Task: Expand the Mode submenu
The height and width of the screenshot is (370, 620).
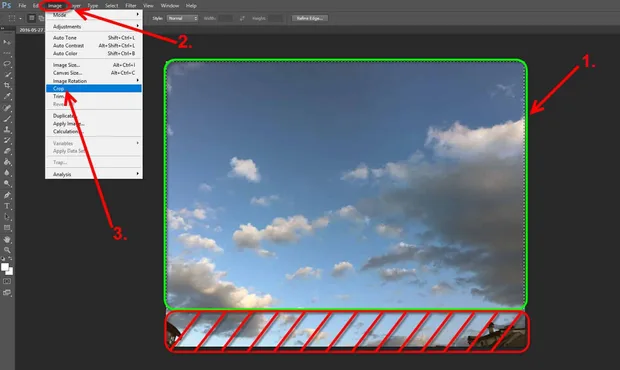Action: (93, 15)
